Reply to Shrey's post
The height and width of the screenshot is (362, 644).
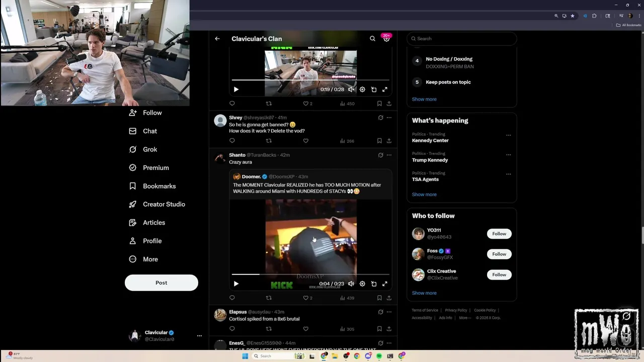[232, 141]
